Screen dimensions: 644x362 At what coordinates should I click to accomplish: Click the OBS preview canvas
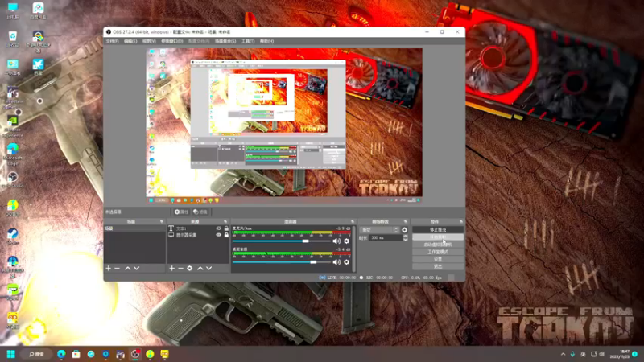point(285,125)
